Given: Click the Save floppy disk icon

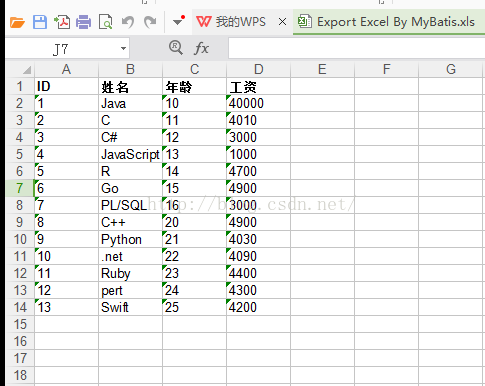Looking at the screenshot, I should pos(40,22).
